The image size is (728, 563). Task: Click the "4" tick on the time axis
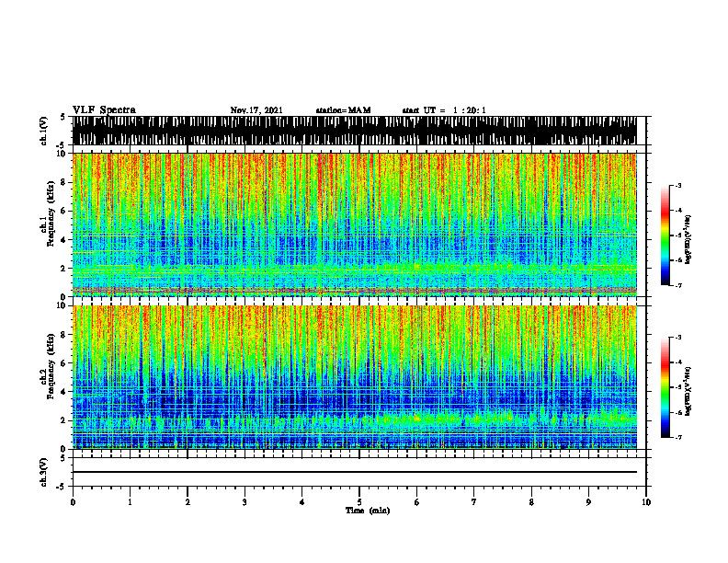pos(302,502)
